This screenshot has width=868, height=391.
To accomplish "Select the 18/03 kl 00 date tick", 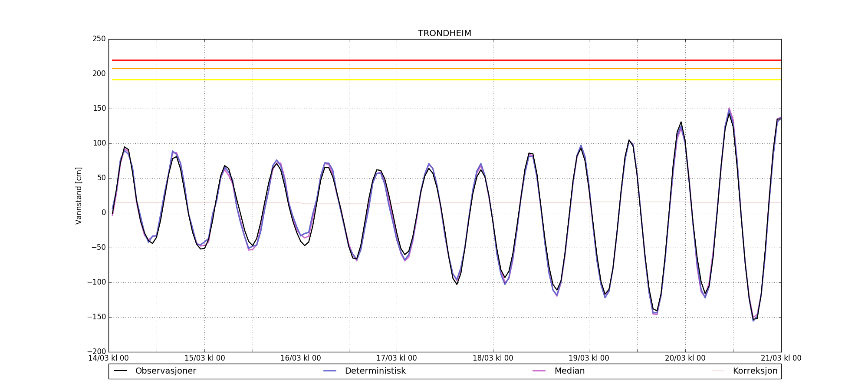I will click(493, 358).
